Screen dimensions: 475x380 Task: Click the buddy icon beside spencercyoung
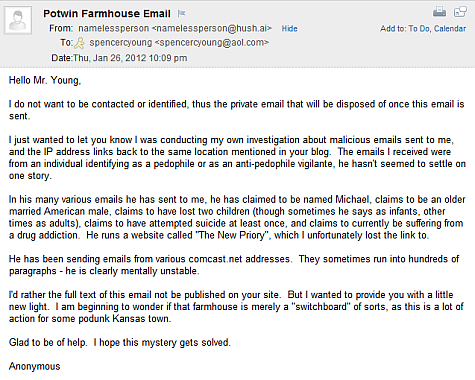pos(79,43)
